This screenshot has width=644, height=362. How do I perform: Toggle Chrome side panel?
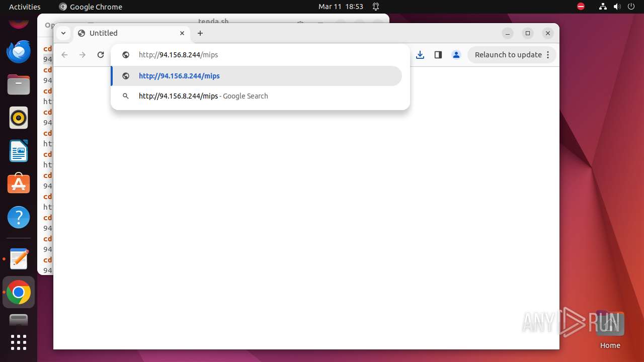click(x=438, y=55)
